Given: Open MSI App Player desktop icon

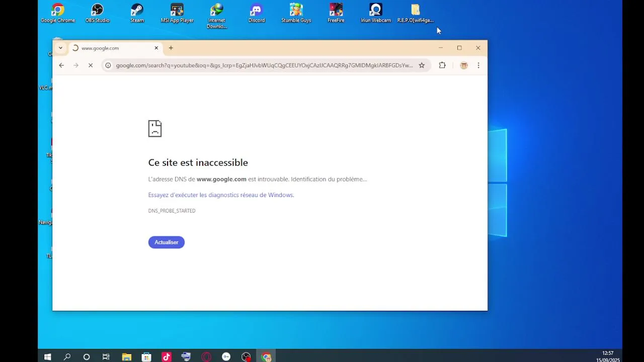Looking at the screenshot, I should click(177, 14).
